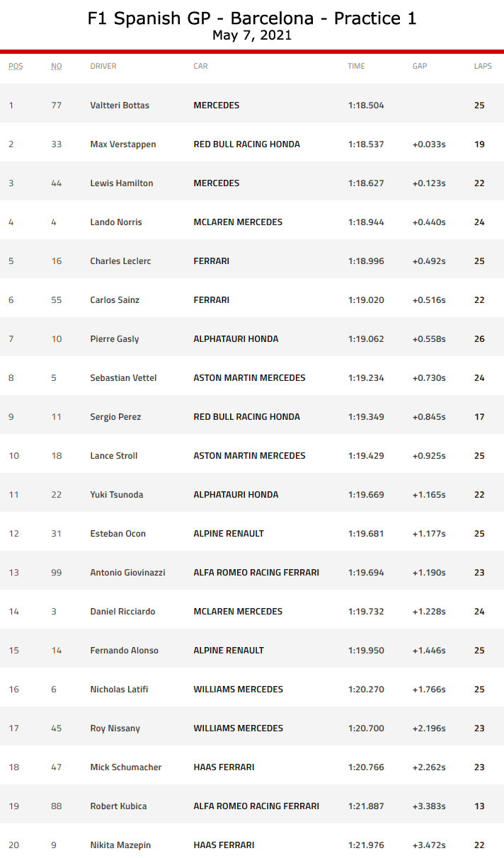This screenshot has width=504, height=858.
Task: Click Robert Kubica's lap count 13
Action: point(479,806)
